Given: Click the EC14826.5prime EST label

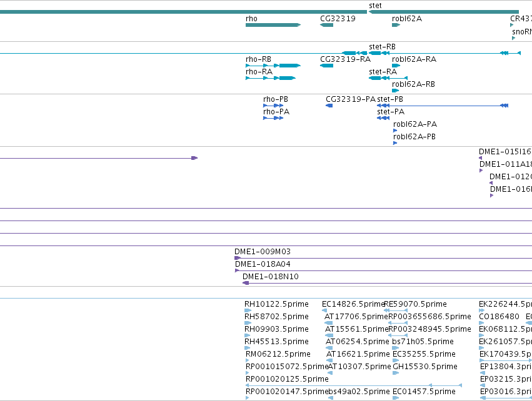Looking at the screenshot, I should (x=353, y=304).
